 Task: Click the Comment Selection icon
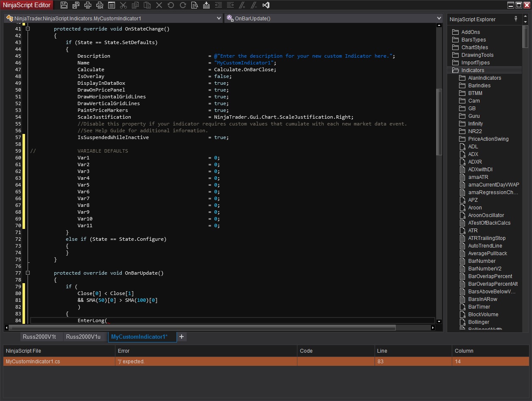(x=242, y=6)
